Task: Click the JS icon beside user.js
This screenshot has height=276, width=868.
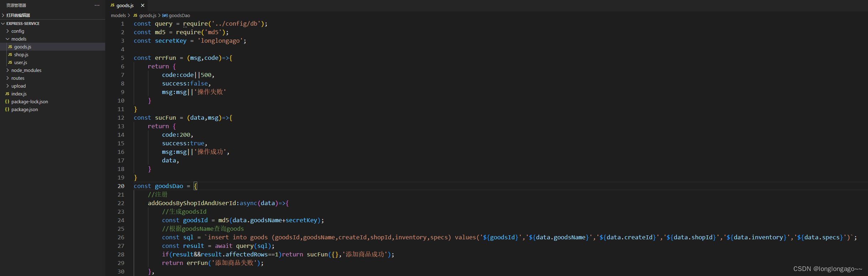Action: click(x=10, y=62)
